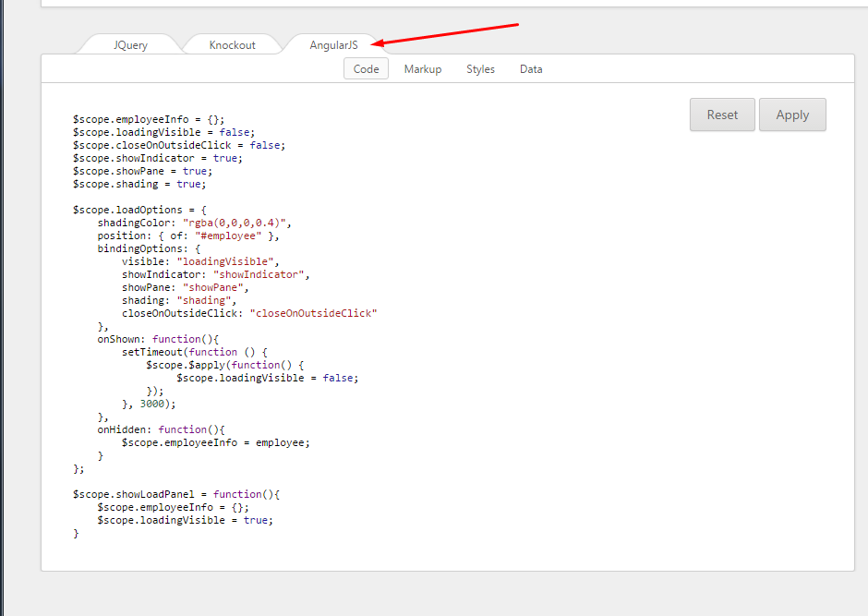868x616 pixels.
Task: Switch to the Knockout tab
Action: (x=232, y=45)
